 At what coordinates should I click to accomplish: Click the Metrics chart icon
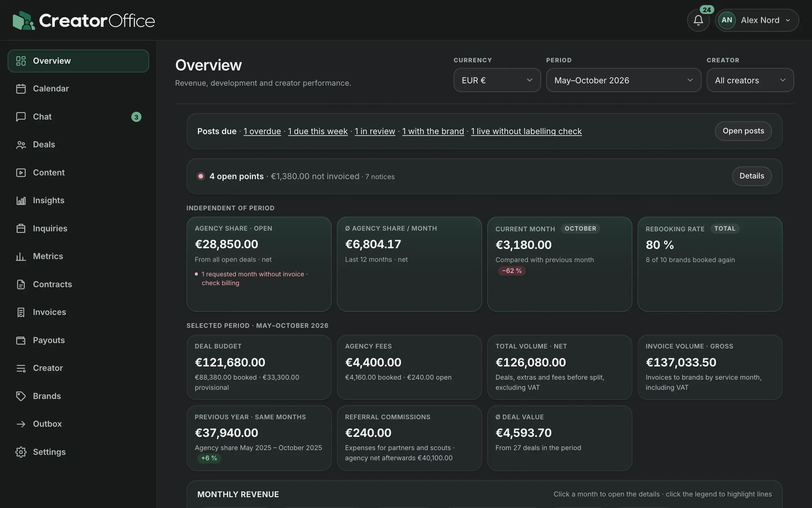pos(21,256)
